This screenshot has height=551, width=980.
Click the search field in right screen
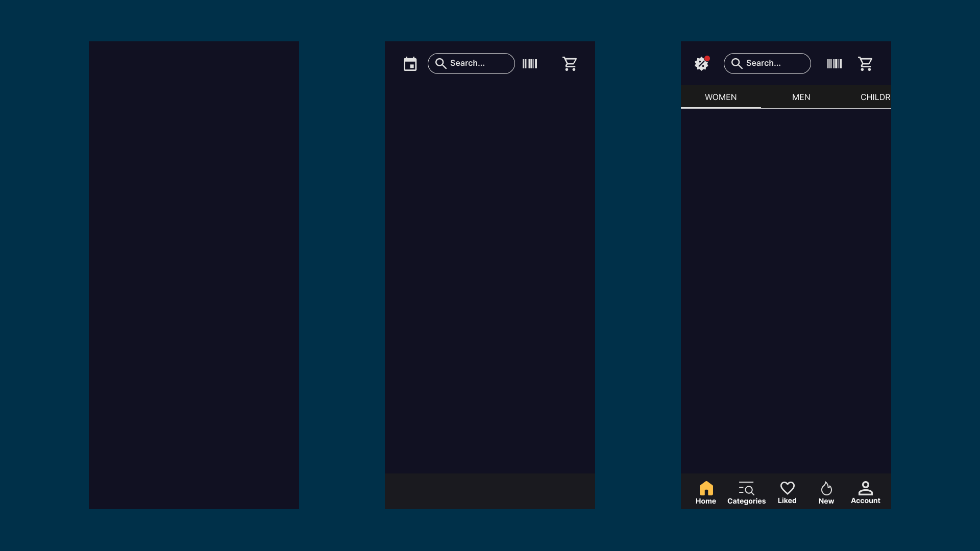(773, 63)
